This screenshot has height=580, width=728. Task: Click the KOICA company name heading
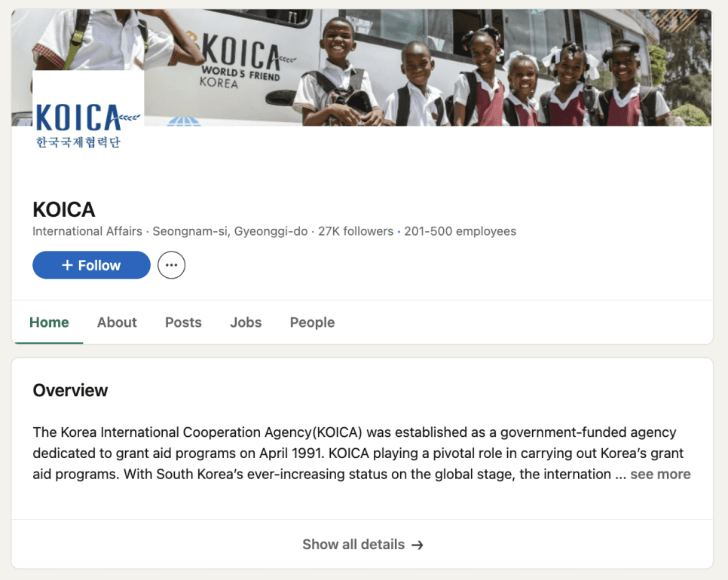coord(64,209)
